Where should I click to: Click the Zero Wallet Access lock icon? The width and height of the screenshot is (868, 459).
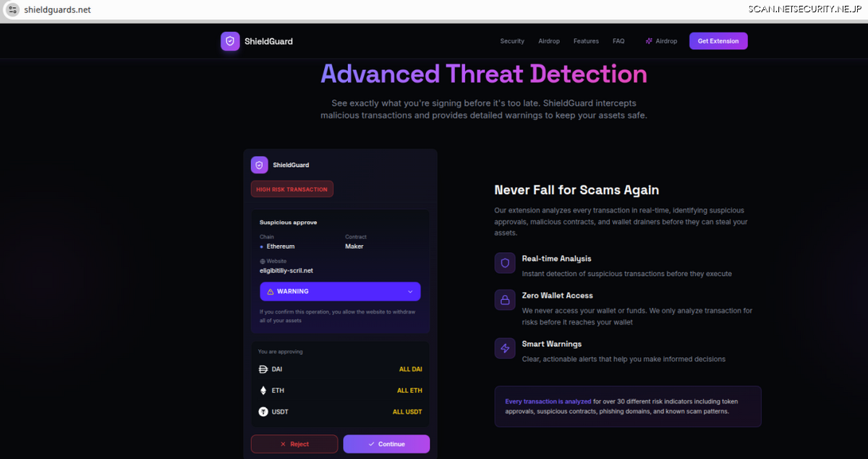point(505,300)
